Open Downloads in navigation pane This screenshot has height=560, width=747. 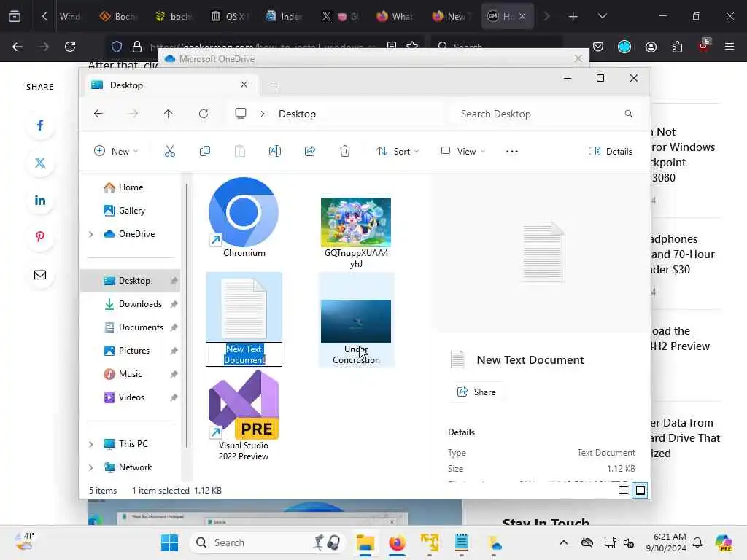pyautogui.click(x=131, y=304)
